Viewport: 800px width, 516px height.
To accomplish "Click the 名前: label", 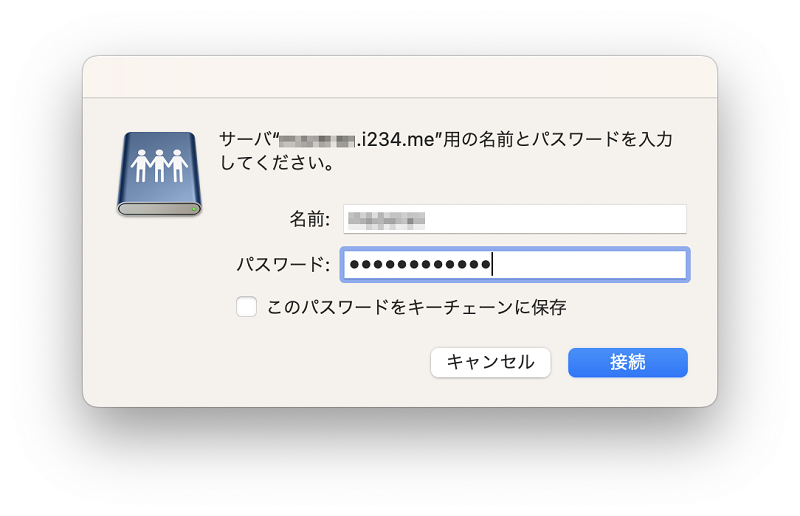I will click(310, 219).
